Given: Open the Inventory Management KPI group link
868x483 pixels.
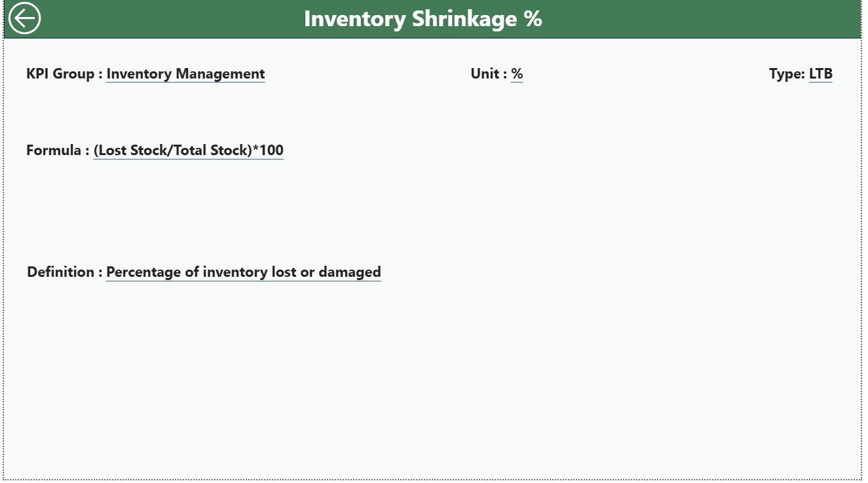Looking at the screenshot, I should (x=185, y=74).
